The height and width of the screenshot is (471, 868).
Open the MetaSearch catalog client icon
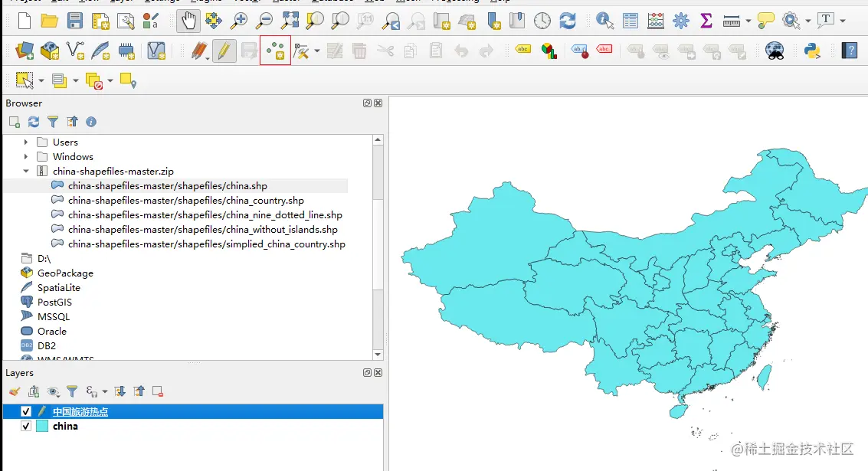775,51
